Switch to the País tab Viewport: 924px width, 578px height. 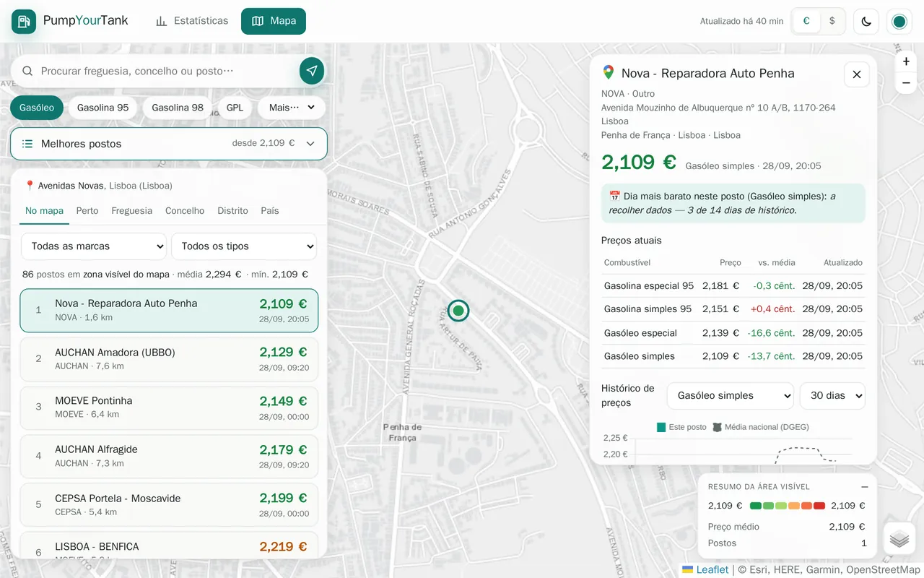[270, 211]
